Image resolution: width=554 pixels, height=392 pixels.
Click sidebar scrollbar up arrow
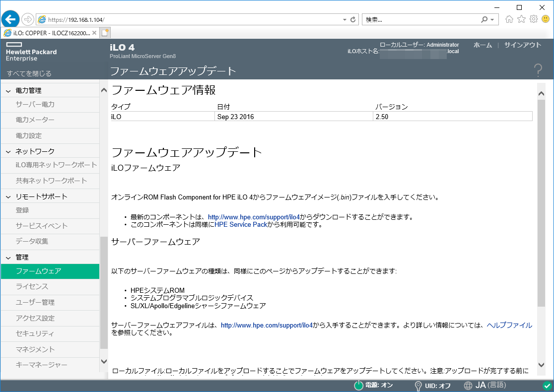[x=104, y=90]
